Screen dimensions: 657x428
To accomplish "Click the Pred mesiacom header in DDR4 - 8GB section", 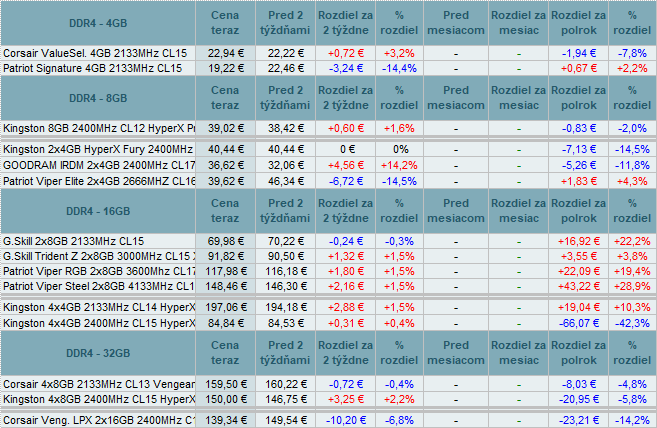I will (x=456, y=98).
